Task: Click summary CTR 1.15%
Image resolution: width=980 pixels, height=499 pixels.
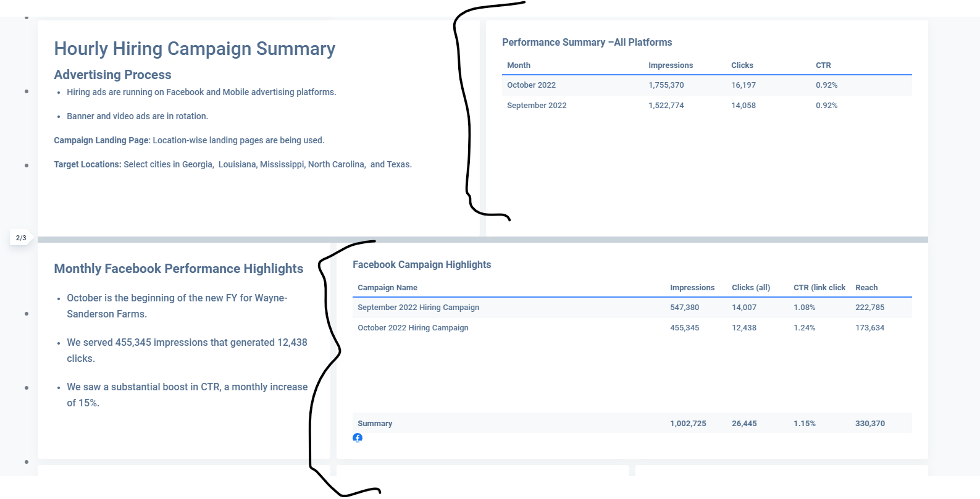Action: 805,424
